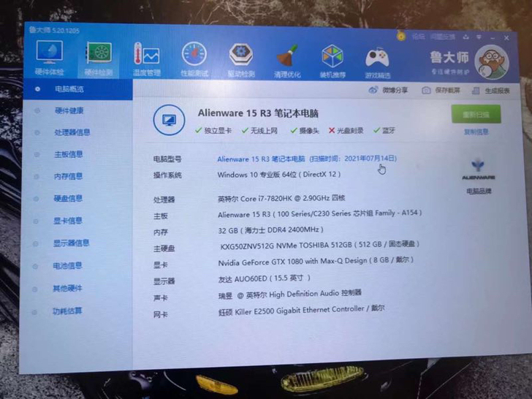Click the 光盘刻录 red cross item
Screen dimensions: 532x399
(346, 131)
